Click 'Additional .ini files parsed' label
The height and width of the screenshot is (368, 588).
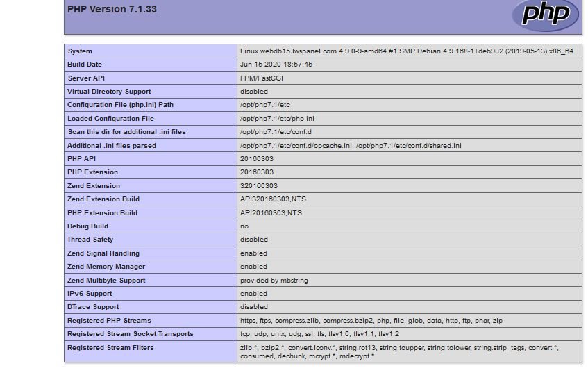(x=111, y=146)
